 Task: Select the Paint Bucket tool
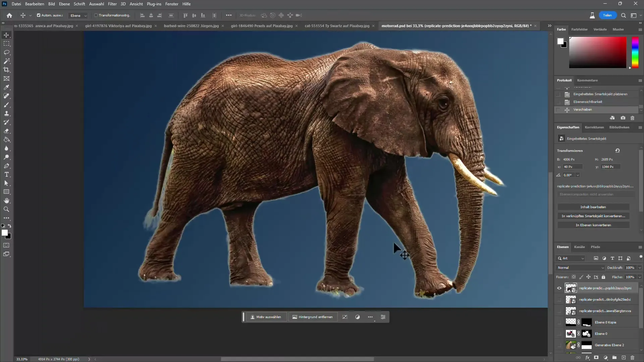6,140
